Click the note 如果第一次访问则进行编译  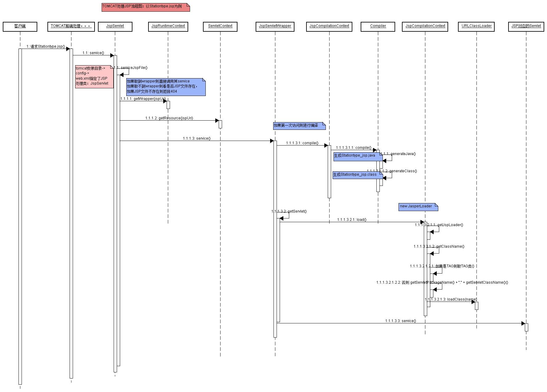coord(299,126)
